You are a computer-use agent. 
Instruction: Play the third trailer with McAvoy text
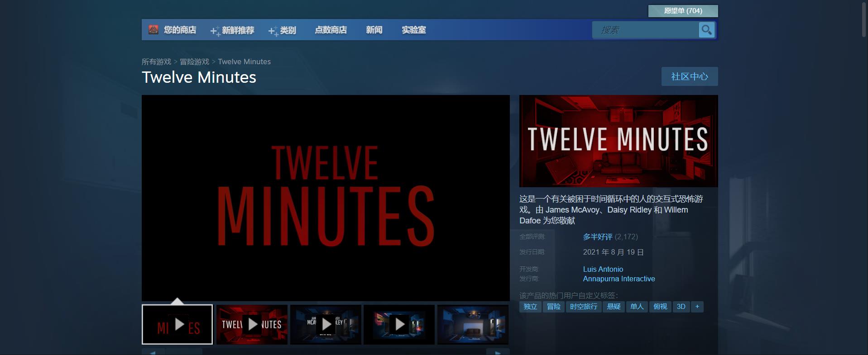point(326,324)
